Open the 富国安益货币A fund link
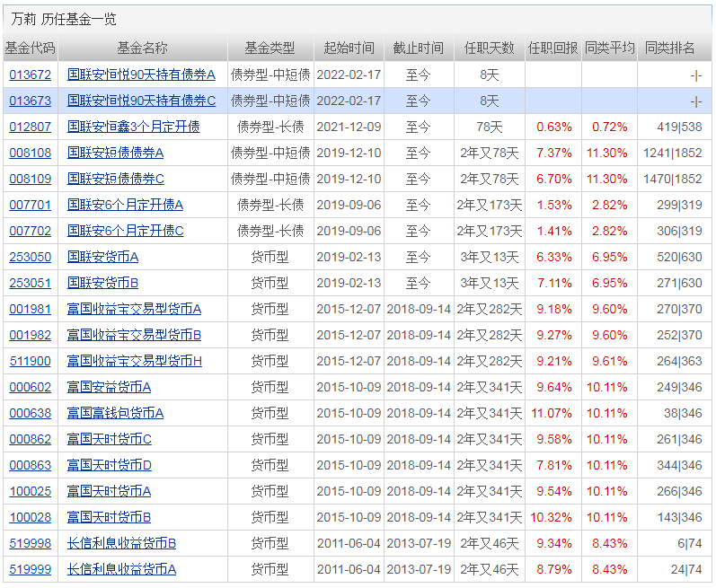Screen dimensions: 716x588 (109, 387)
